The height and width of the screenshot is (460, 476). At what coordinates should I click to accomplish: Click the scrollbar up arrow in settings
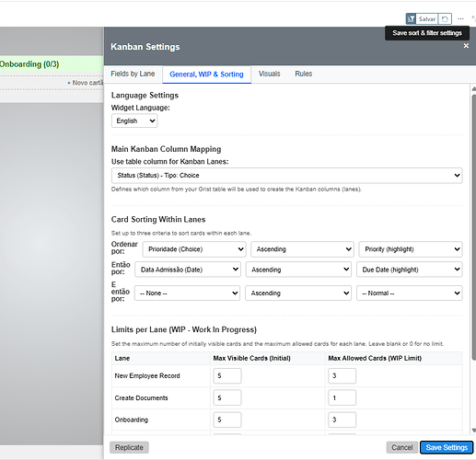(x=473, y=89)
